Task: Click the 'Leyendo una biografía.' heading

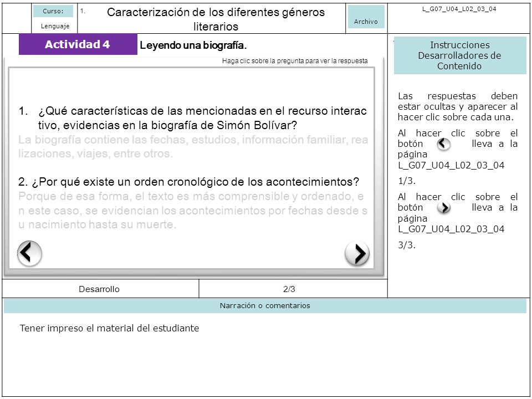Action: pyautogui.click(x=193, y=45)
